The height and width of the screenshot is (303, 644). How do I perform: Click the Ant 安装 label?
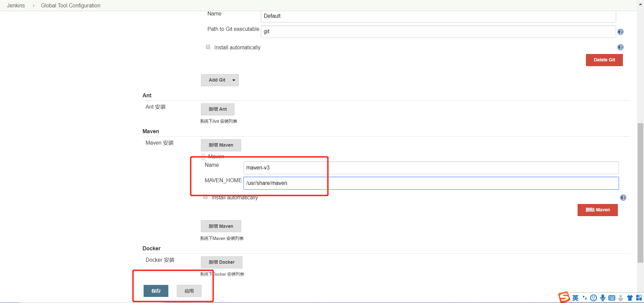click(x=156, y=107)
